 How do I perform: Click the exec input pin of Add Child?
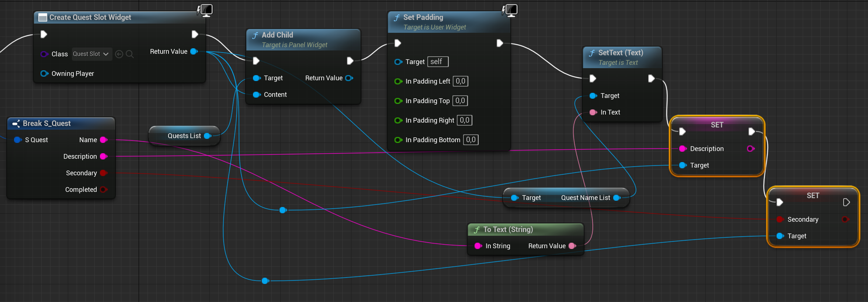(x=256, y=61)
